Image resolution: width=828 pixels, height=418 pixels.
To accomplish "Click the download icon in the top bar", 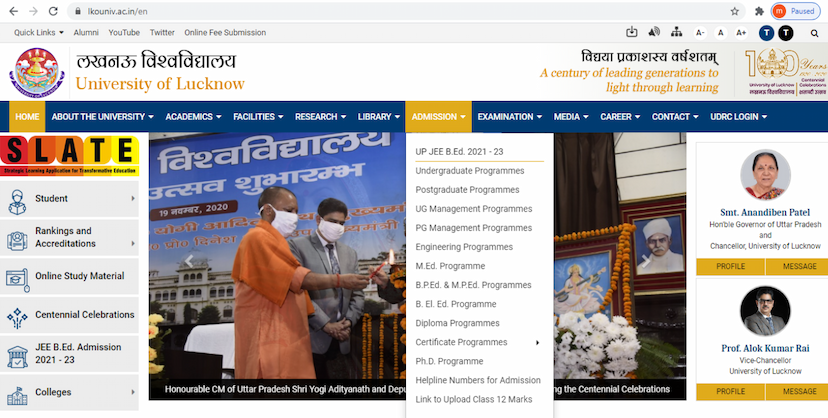I will point(632,33).
